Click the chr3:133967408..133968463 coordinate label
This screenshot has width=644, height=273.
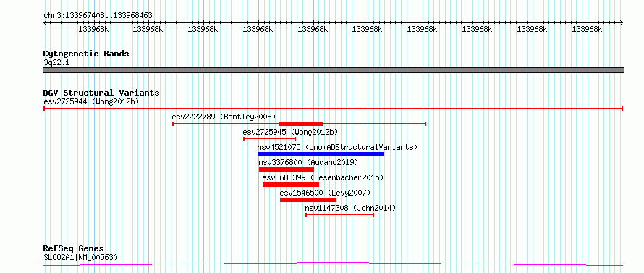coord(98,16)
